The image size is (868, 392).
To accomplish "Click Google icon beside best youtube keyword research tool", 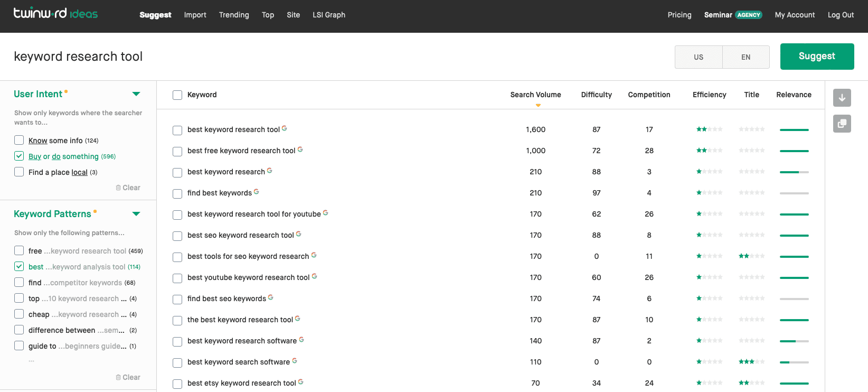I will 314,276.
